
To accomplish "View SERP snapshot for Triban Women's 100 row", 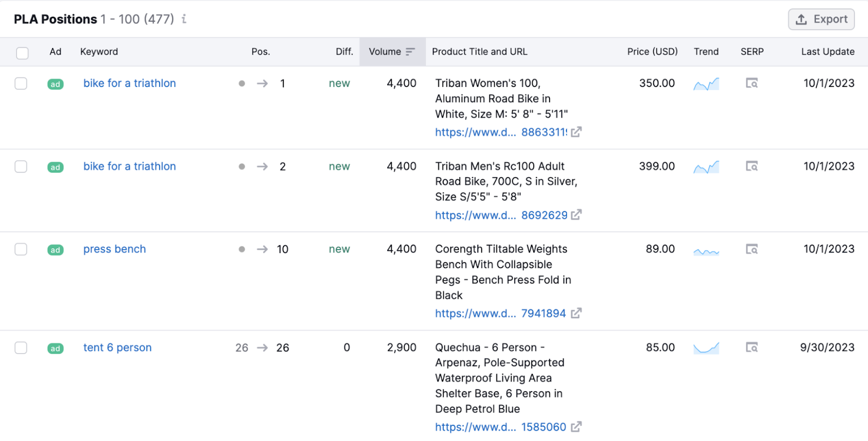I will [x=751, y=84].
